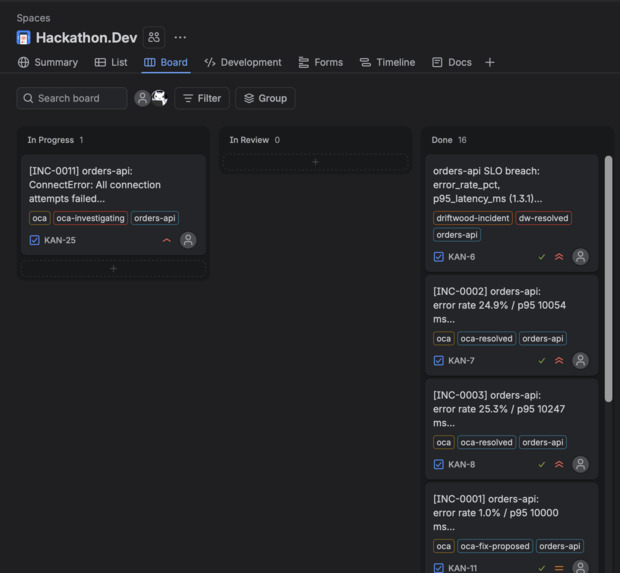
Task: Click the Done column vertical scrollbar
Action: click(x=608, y=279)
